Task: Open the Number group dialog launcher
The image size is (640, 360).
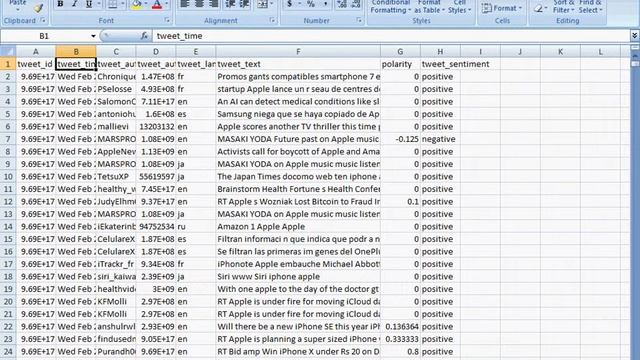Action: pyautogui.click(x=359, y=20)
